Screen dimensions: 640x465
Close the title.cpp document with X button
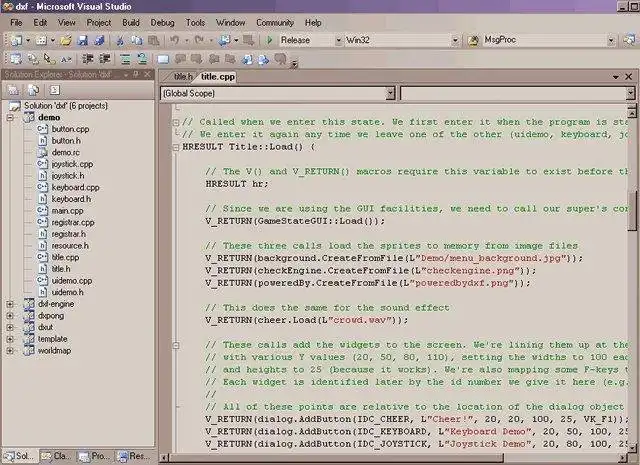[629, 77]
